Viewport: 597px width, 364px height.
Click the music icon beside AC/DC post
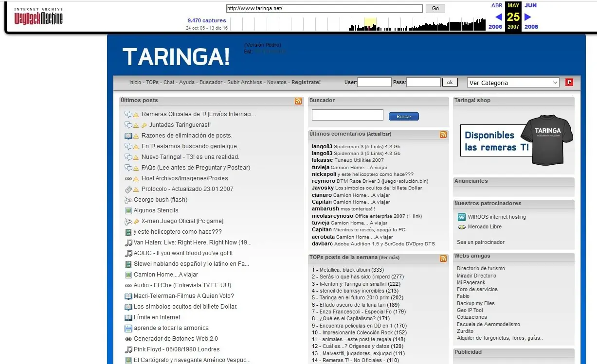click(x=128, y=253)
